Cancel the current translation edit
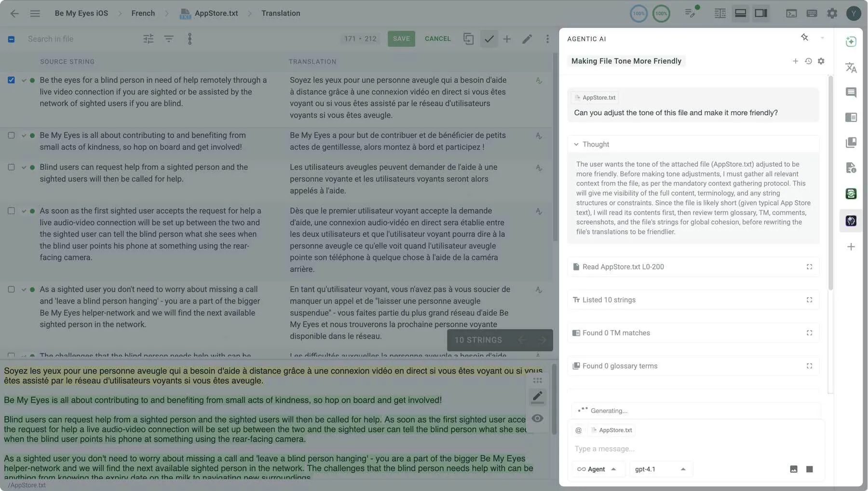Viewport: 868px width, 491px height. click(437, 39)
